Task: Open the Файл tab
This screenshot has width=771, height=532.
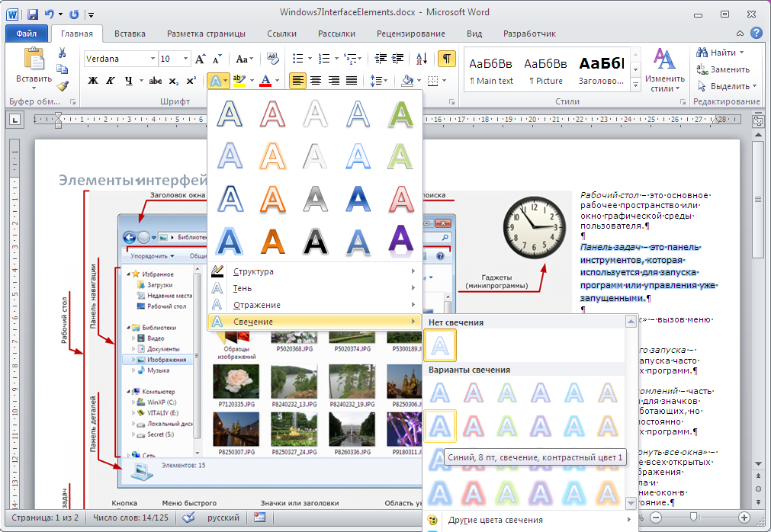Action: 27,34
